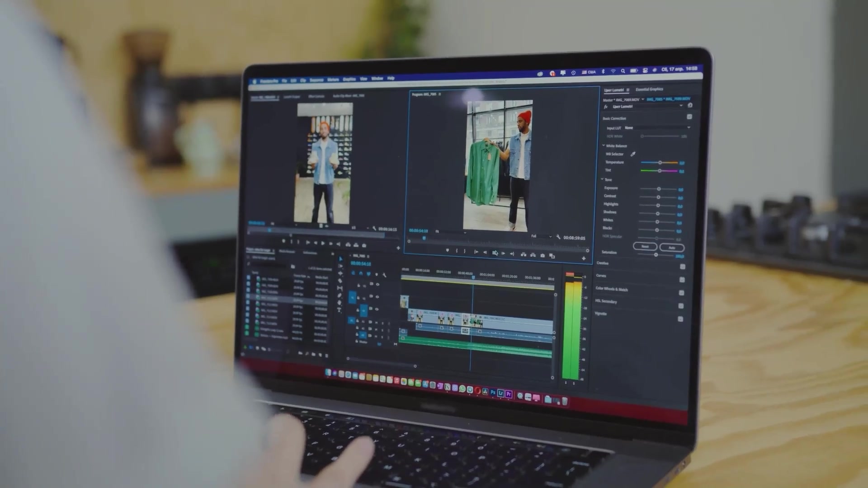This screenshot has width=868, height=488.
Task: Open the Program monitor button editor plus icon
Action: 584,258
